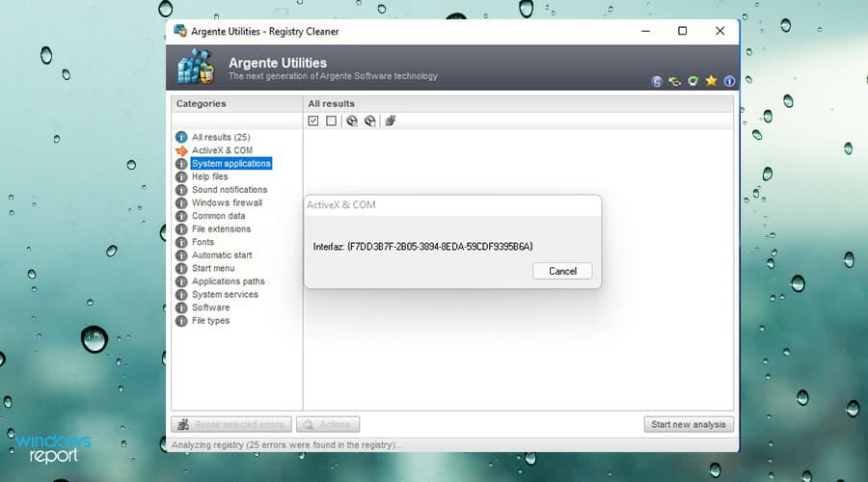Click the icon beside Common data
The width and height of the screenshot is (868, 482).
(181, 216)
